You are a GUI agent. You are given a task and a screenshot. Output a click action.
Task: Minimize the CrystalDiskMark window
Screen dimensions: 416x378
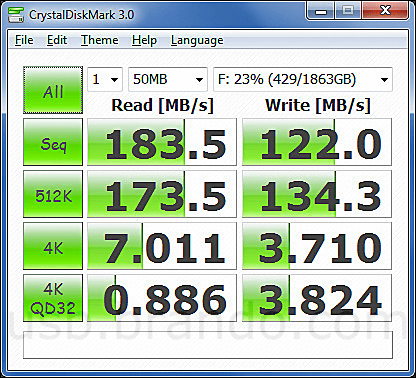click(x=321, y=12)
